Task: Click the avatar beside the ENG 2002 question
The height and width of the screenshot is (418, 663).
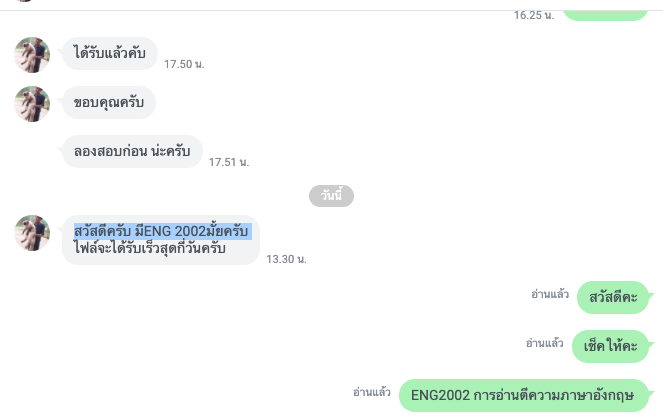Action: 32,233
